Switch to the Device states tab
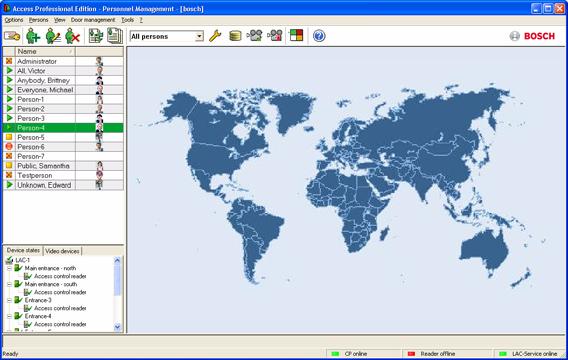 coord(23,250)
